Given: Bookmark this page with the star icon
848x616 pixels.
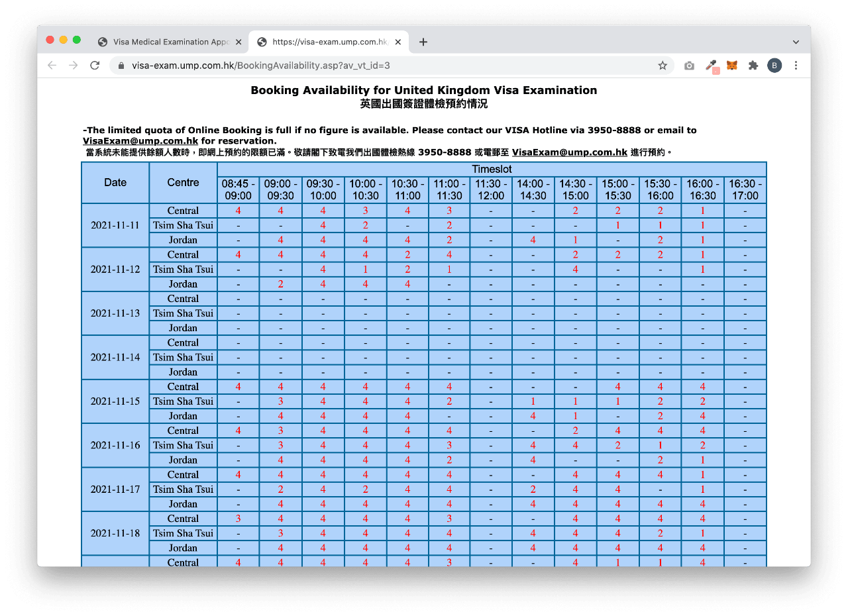Looking at the screenshot, I should pyautogui.click(x=662, y=66).
